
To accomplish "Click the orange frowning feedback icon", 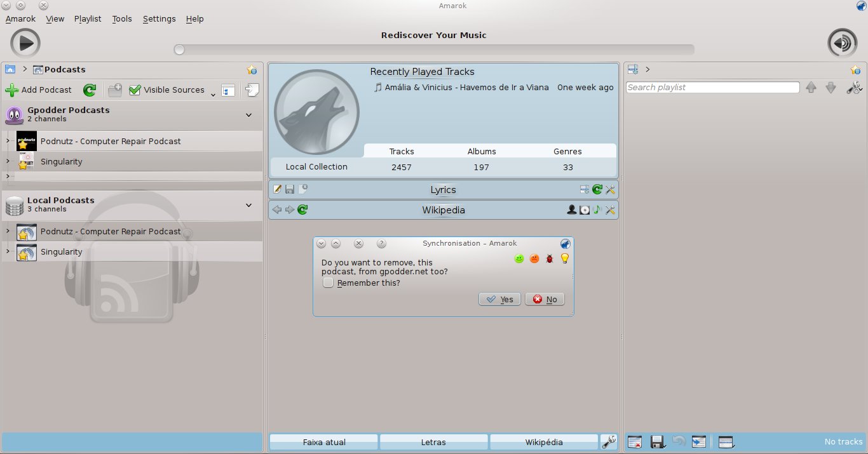I will pos(534,258).
